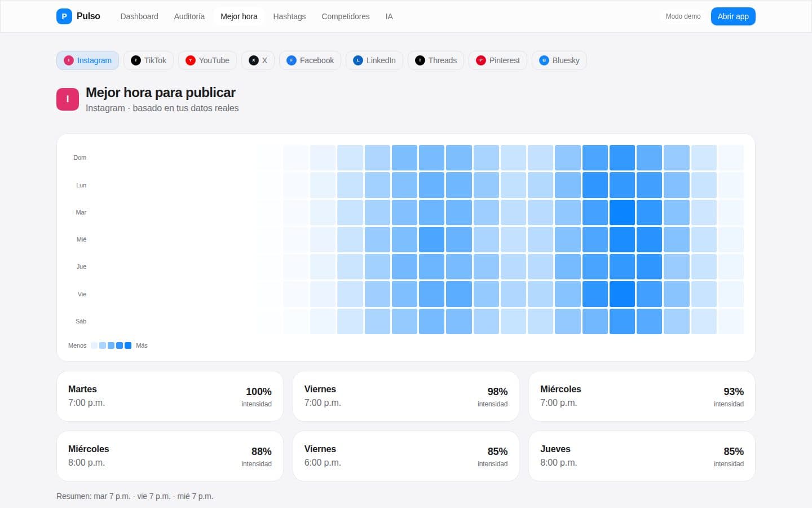The height and width of the screenshot is (508, 812).
Task: Click the Sáb row label
Action: (81, 321)
